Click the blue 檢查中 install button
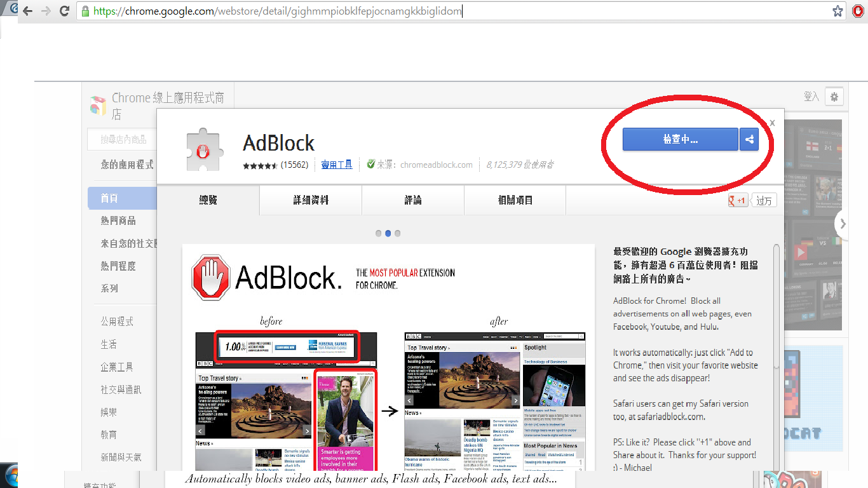This screenshot has height=488, width=868. click(x=680, y=139)
